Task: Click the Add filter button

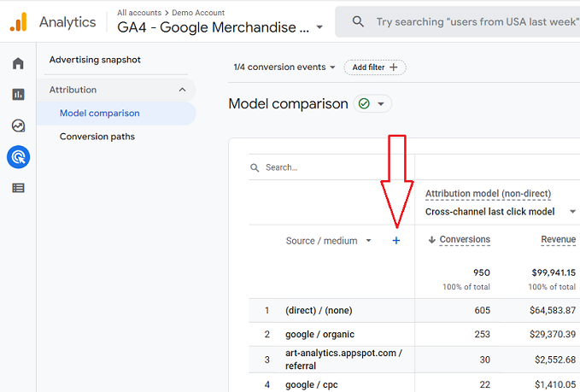Action: [375, 67]
